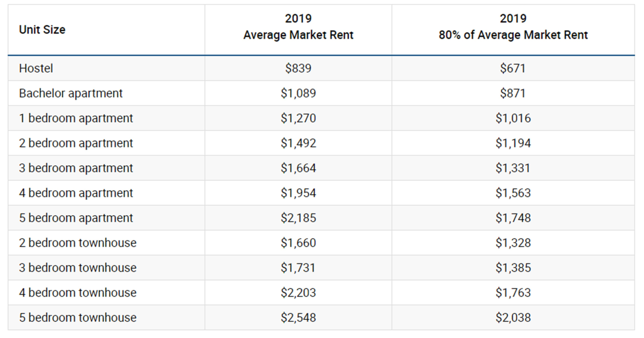Screen dimensions: 644x338
Task: Click the Unit Size column header
Action: coord(42,30)
